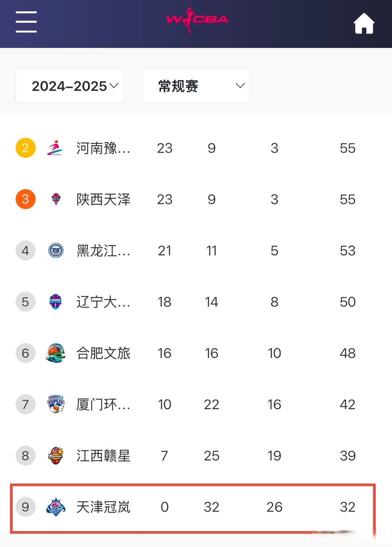
Task: Click the yellow rank 2 badge
Action: 26,148
